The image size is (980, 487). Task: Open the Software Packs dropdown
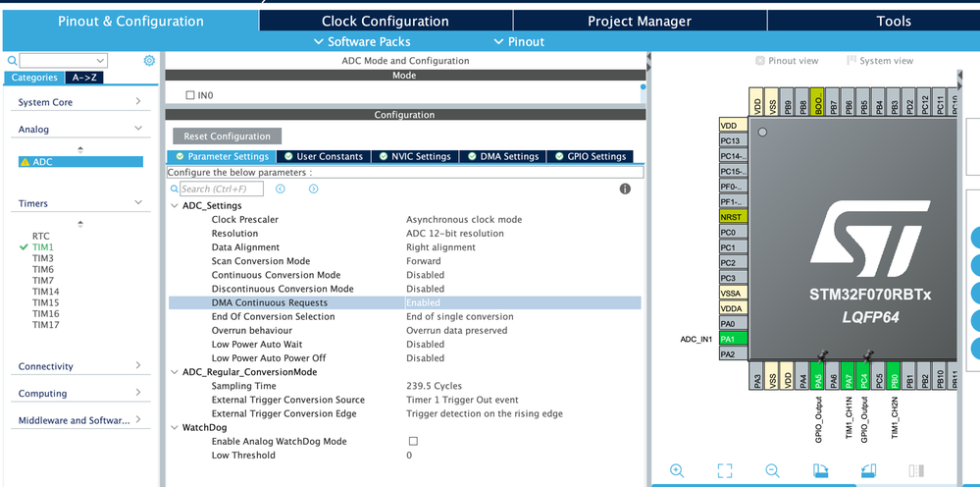pyautogui.click(x=363, y=42)
